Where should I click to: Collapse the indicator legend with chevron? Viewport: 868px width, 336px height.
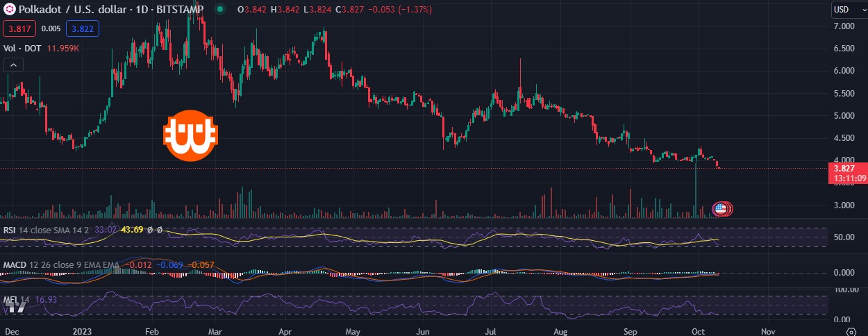[x=13, y=65]
